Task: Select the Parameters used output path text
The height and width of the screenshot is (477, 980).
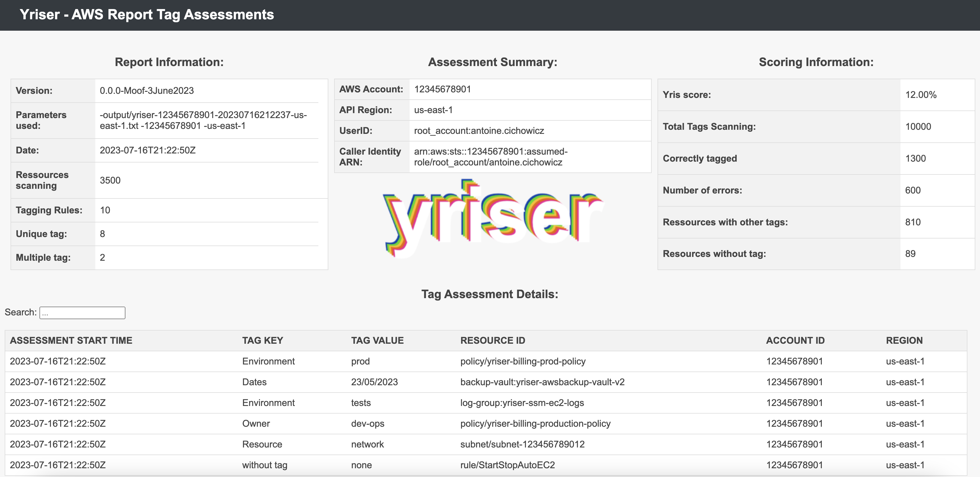Action: [203, 120]
